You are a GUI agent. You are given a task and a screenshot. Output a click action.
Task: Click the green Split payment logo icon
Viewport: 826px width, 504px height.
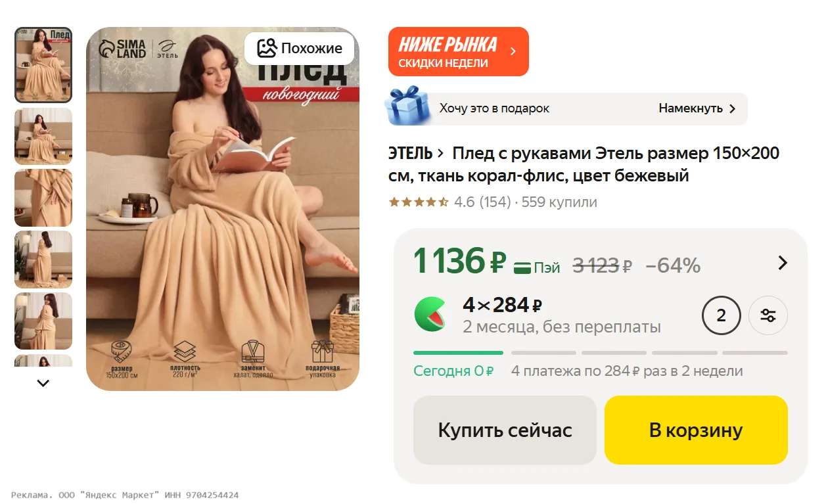tap(430, 314)
